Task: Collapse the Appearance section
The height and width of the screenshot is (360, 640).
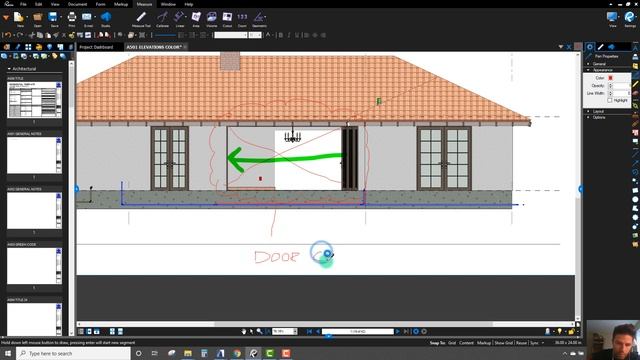Action: (x=602, y=70)
